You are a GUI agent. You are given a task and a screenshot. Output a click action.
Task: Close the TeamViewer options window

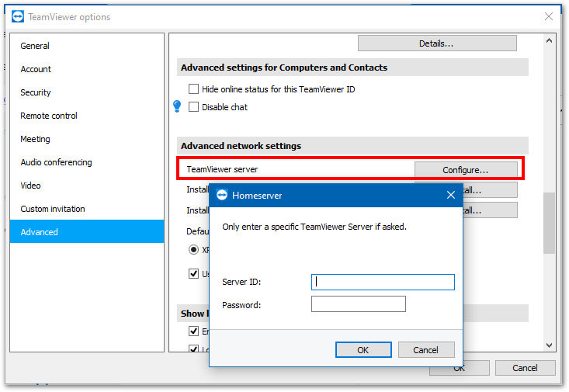549,16
